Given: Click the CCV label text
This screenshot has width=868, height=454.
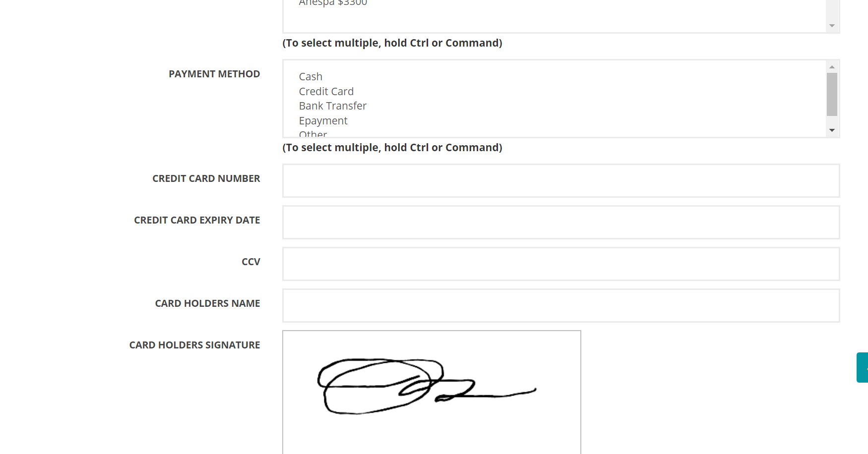Looking at the screenshot, I should (250, 262).
